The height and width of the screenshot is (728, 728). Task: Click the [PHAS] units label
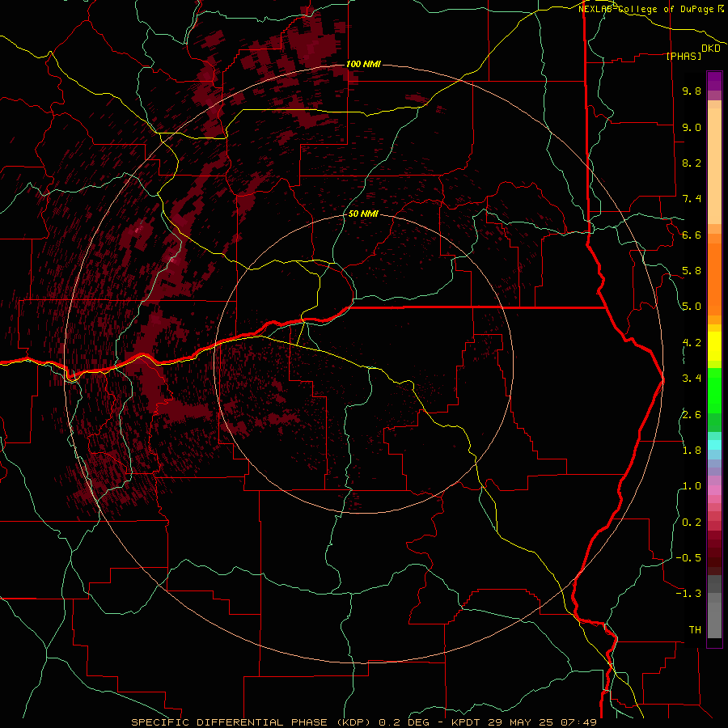coord(684,56)
